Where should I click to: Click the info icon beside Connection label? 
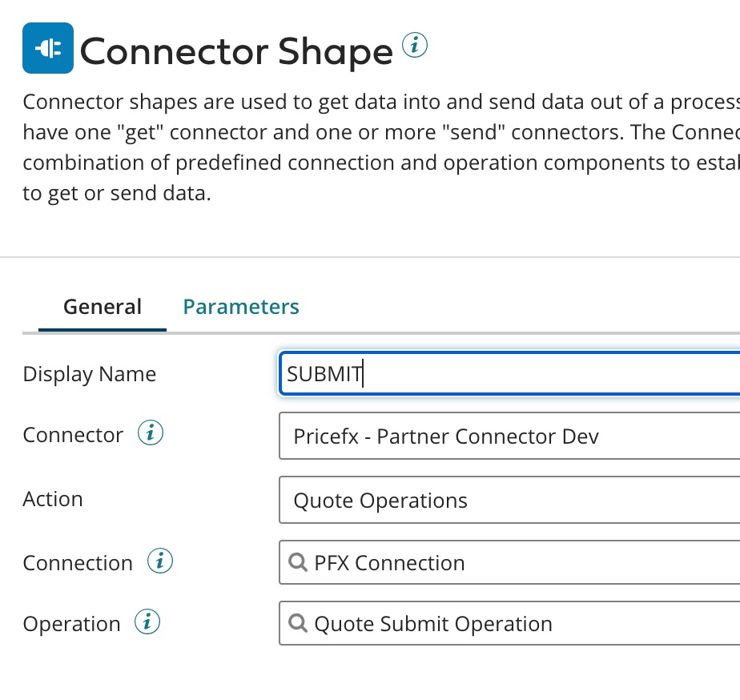point(160,561)
